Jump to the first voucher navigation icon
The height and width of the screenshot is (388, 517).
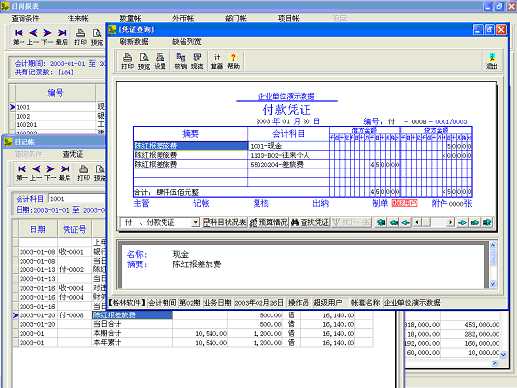click(381, 222)
